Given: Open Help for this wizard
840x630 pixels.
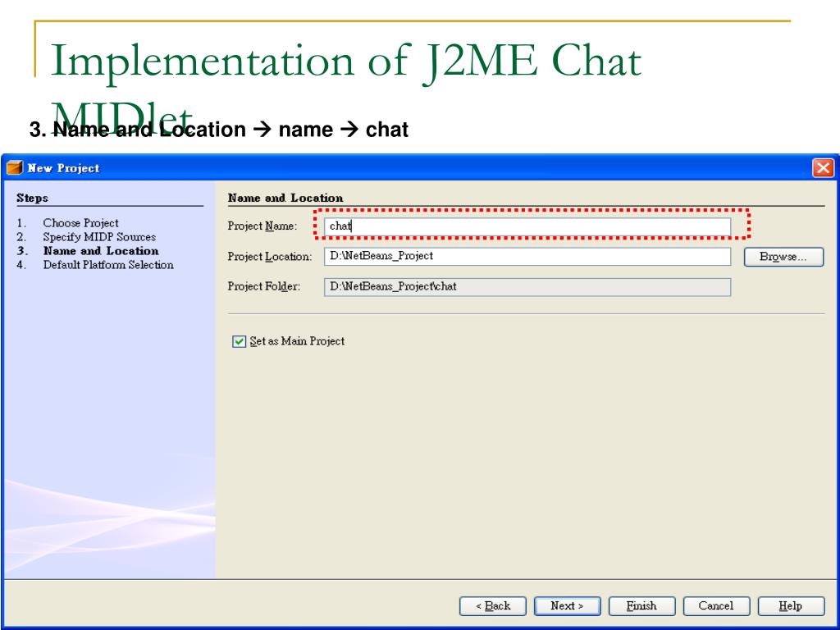Looking at the screenshot, I should coord(791,606).
